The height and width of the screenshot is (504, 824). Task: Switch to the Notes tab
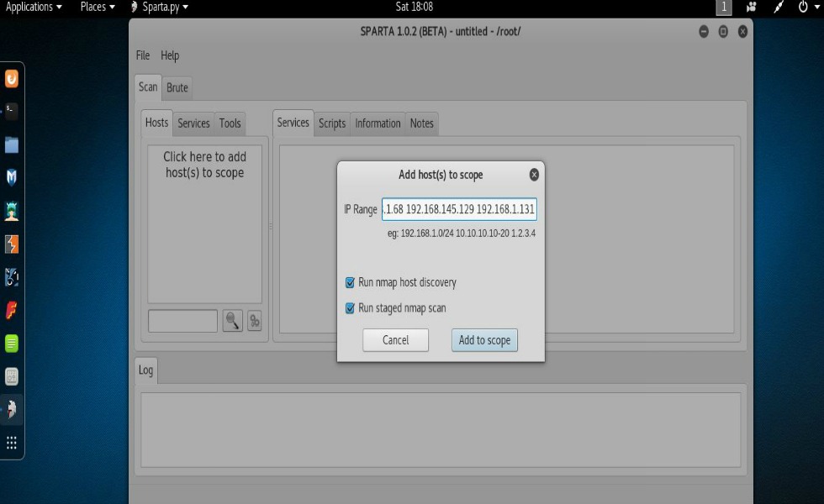421,123
